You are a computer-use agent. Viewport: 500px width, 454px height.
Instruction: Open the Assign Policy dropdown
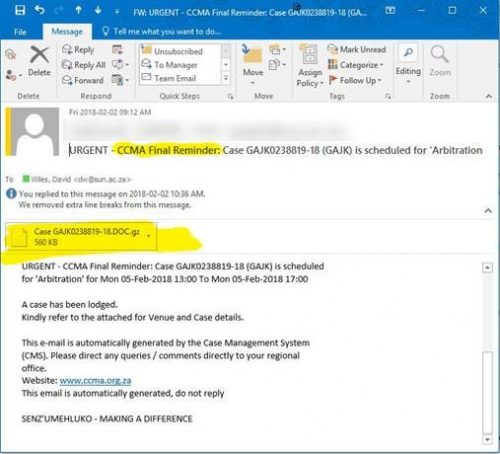click(310, 65)
